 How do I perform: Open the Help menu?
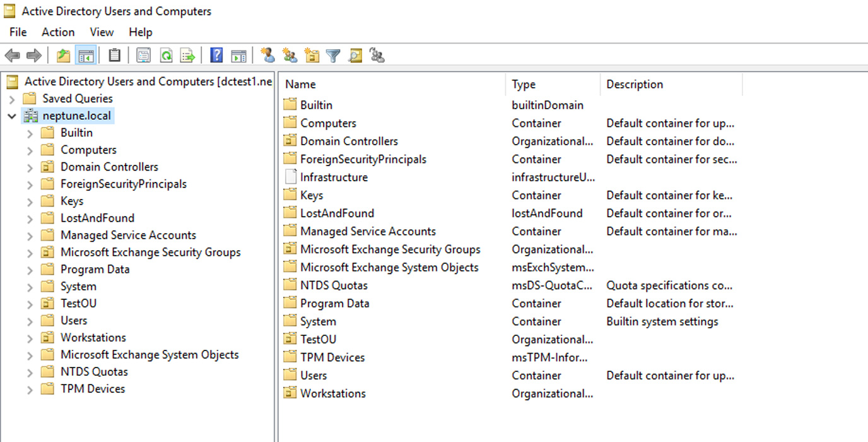141,32
